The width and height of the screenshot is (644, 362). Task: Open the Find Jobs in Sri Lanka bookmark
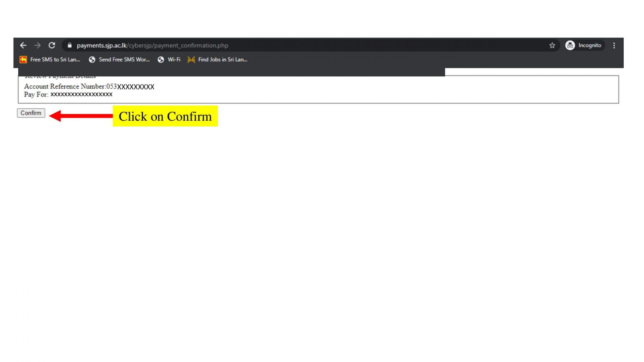[217, 60]
